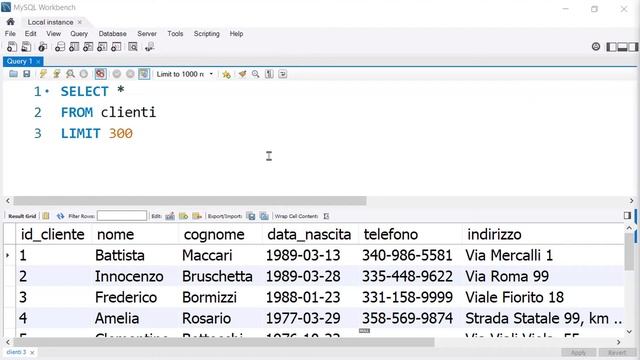Screen dimensions: 640x360
Task: Open the Scripting menu
Action: tap(207, 33)
